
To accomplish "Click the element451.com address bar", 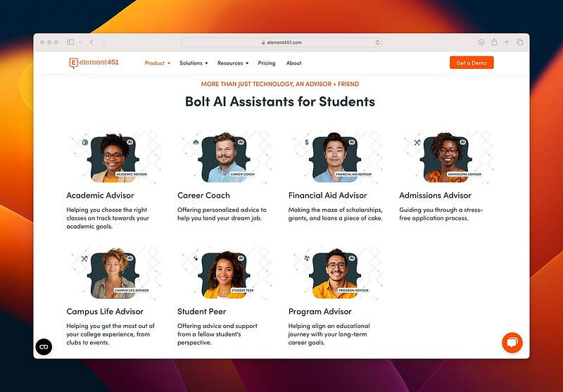I will pyautogui.click(x=281, y=42).
